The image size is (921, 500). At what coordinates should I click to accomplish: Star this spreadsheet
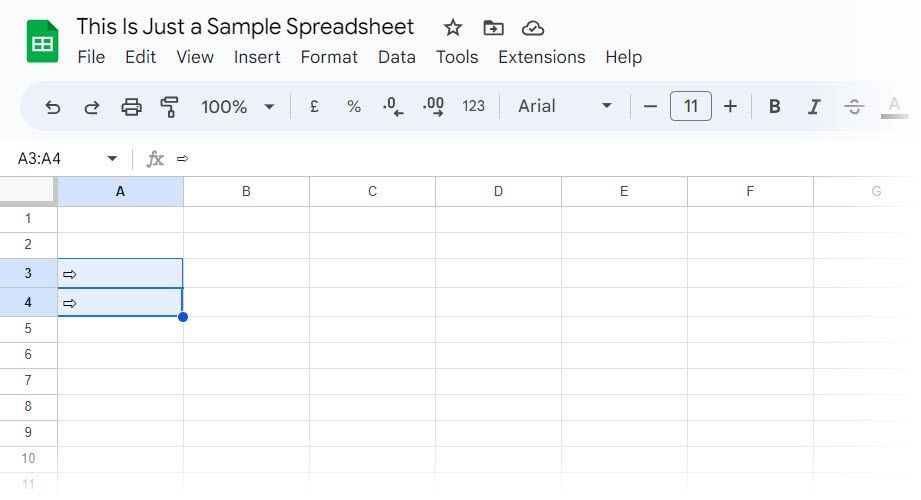point(453,28)
